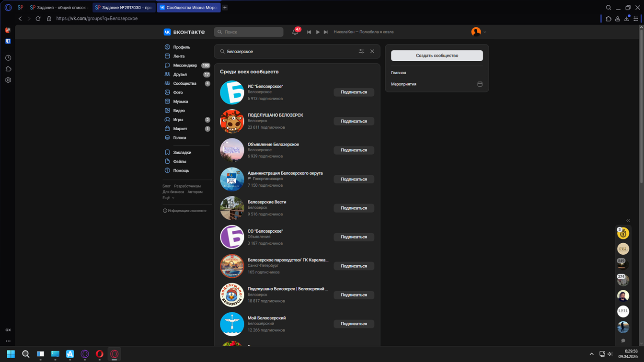Skip to the next music track
This screenshot has width=644, height=362.
tap(326, 32)
